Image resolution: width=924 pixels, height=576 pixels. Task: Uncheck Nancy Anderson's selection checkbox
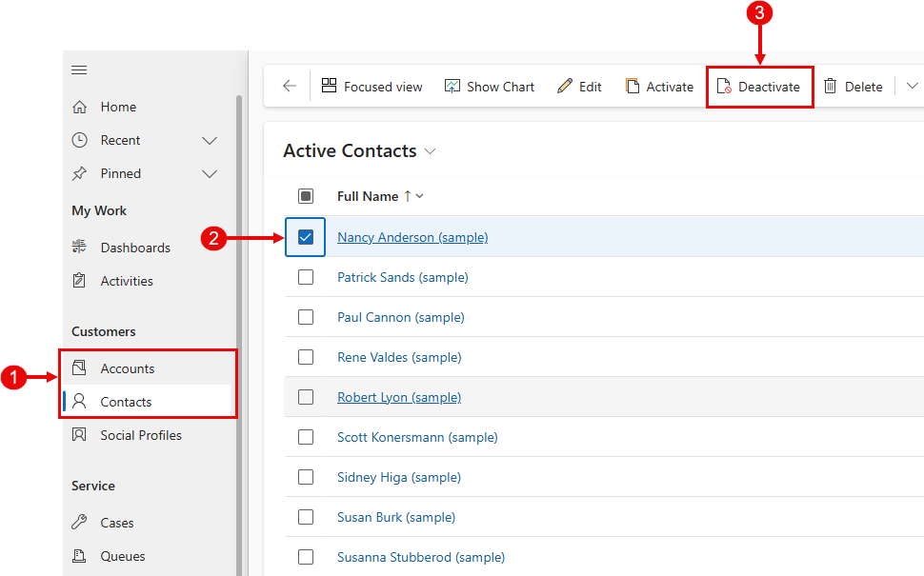click(x=305, y=238)
